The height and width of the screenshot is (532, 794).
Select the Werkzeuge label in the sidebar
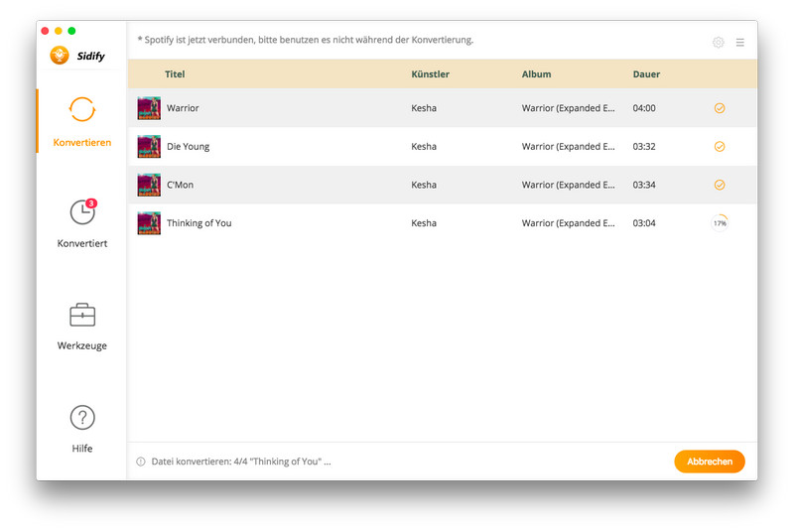click(82, 345)
